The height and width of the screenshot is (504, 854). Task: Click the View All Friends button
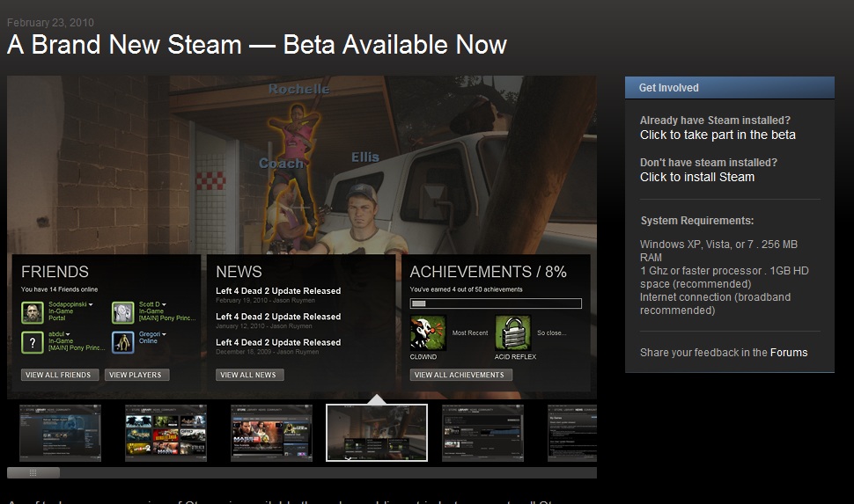pos(60,375)
